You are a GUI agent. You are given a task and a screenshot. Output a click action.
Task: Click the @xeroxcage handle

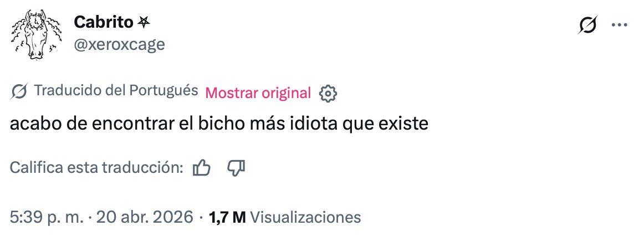[119, 44]
